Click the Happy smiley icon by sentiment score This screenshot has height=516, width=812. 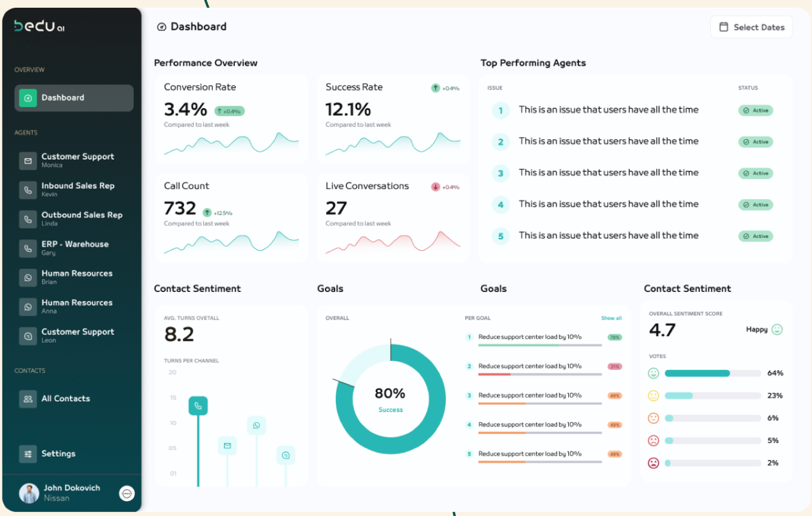[x=777, y=330]
